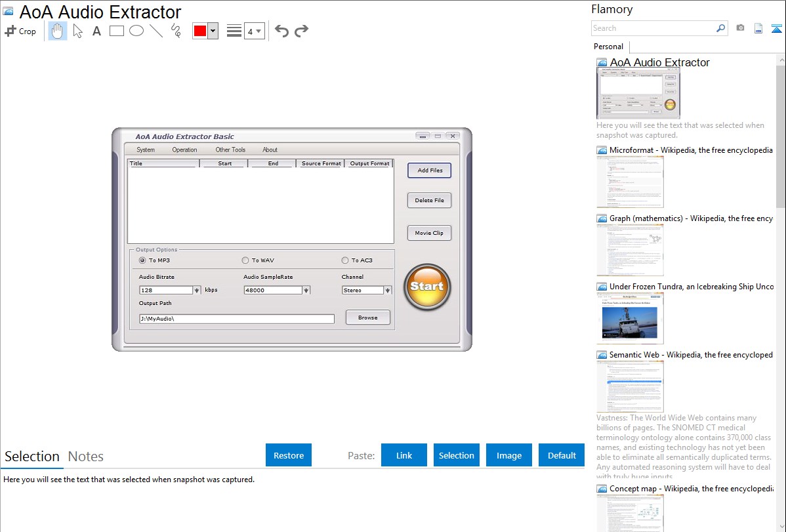Choose the arrow pointer tool

pos(77,31)
